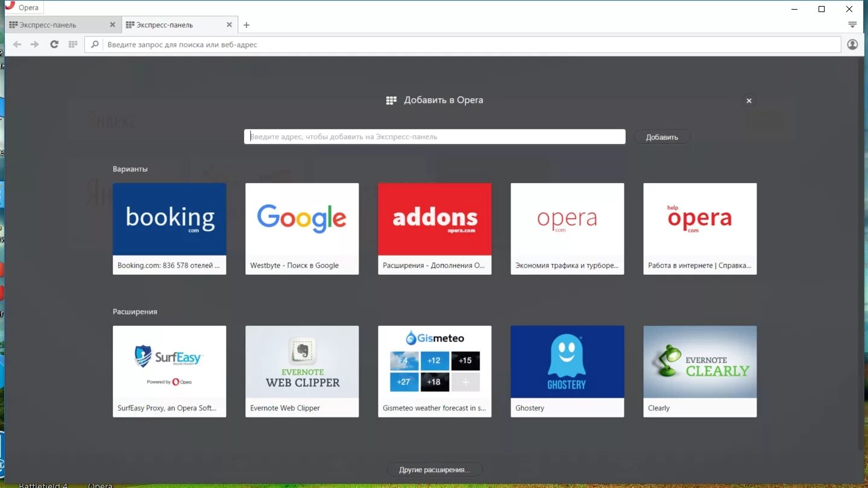This screenshot has height=488, width=868.
Task: Go back with the back arrow
Action: (x=17, y=45)
